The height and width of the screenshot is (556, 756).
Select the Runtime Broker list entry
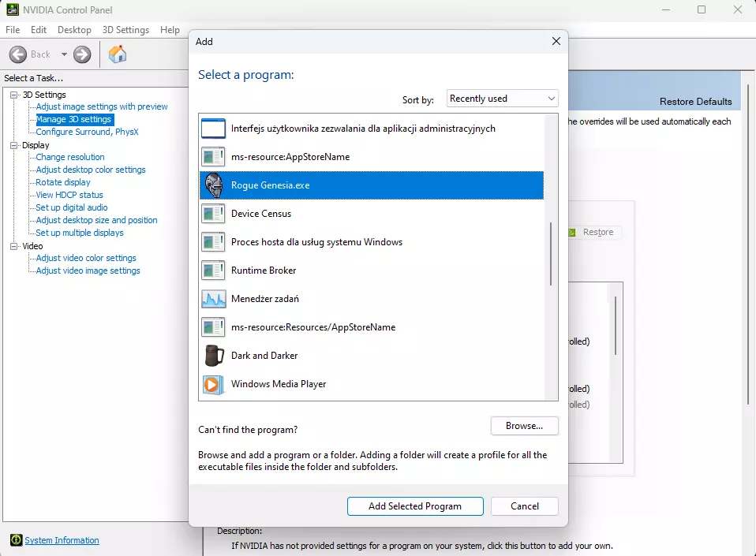pyautogui.click(x=372, y=271)
